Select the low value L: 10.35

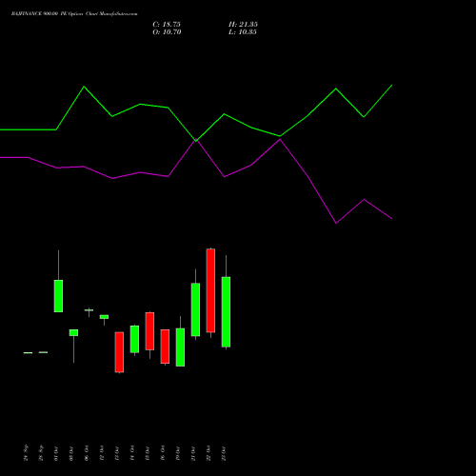click(243, 32)
